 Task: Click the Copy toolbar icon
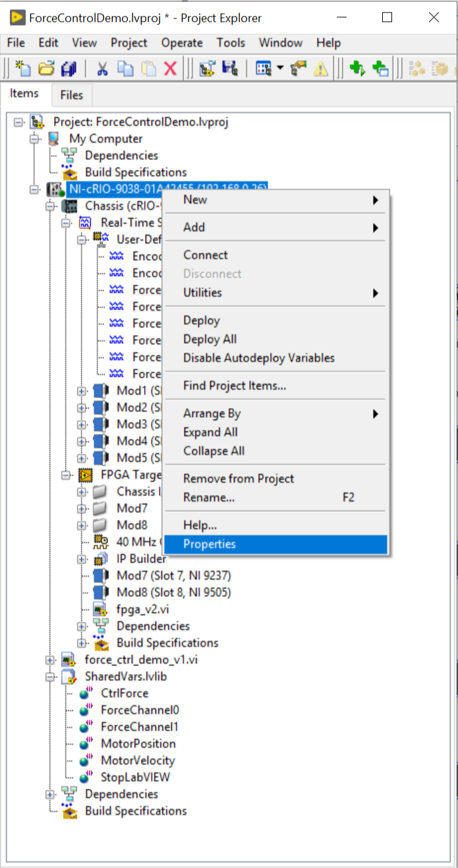click(125, 68)
